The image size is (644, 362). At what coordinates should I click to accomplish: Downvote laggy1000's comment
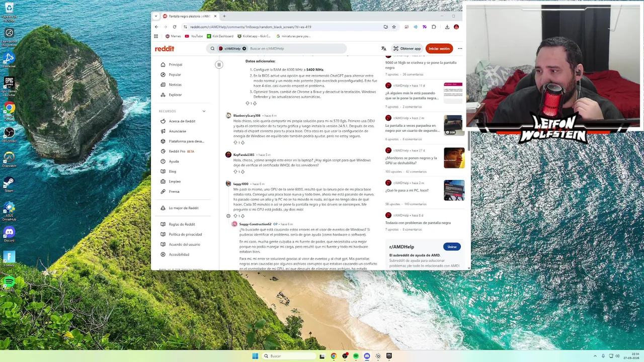(243, 216)
